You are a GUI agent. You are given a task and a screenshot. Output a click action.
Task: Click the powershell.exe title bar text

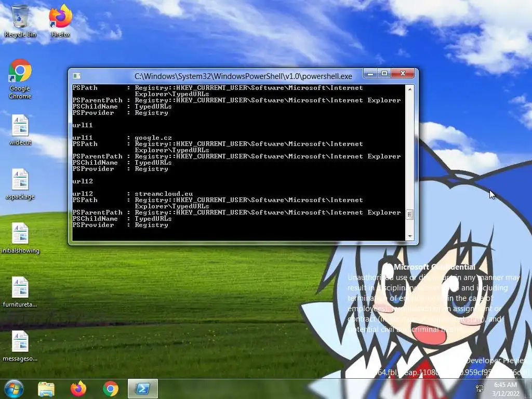(x=243, y=76)
